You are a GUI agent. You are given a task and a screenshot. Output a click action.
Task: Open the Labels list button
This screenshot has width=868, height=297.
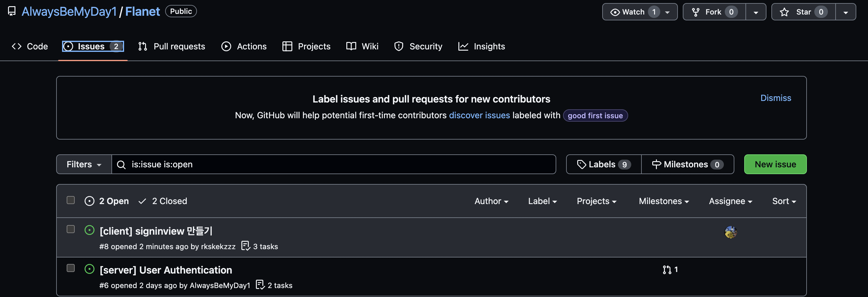point(604,164)
